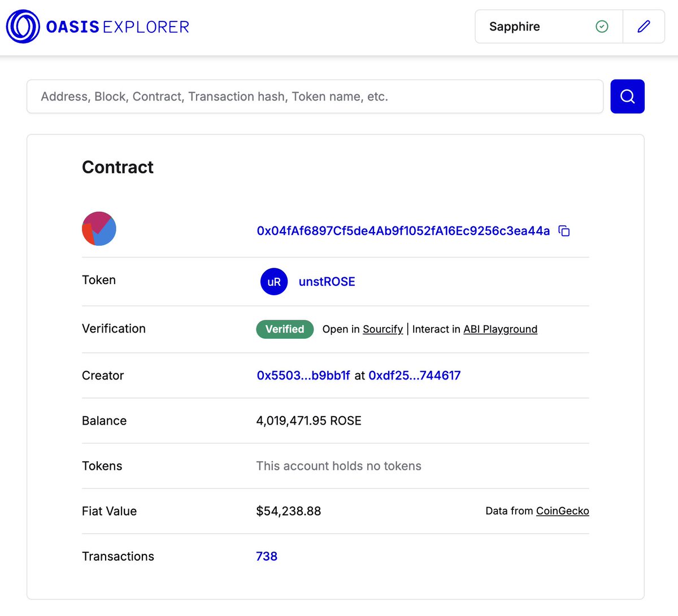Screen dimensions: 678x616
Task: Open in Sourcify link
Action: tap(383, 329)
